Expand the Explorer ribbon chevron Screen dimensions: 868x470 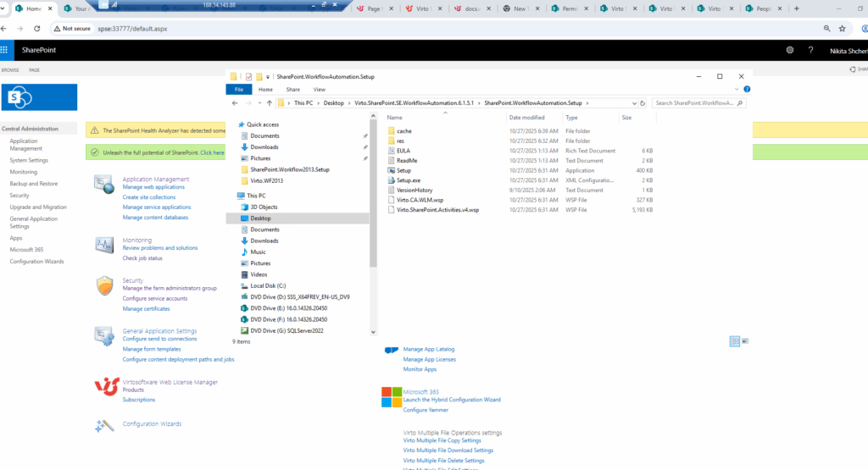(737, 89)
